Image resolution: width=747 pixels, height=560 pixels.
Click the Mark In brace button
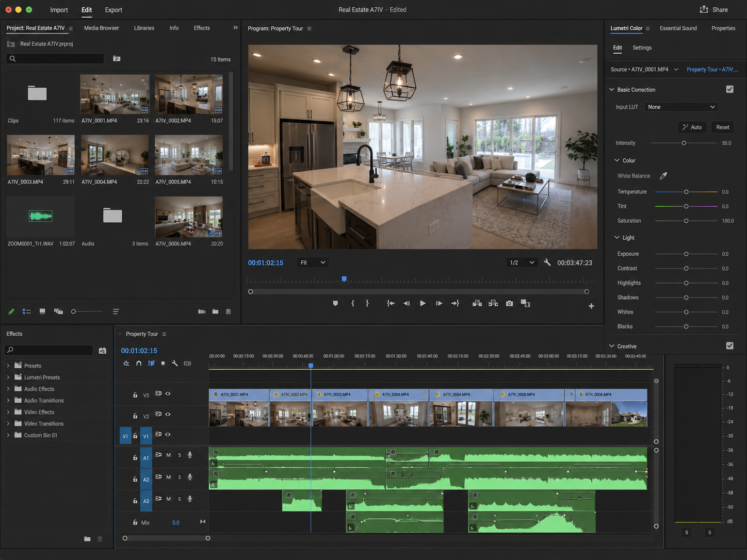pyautogui.click(x=353, y=303)
